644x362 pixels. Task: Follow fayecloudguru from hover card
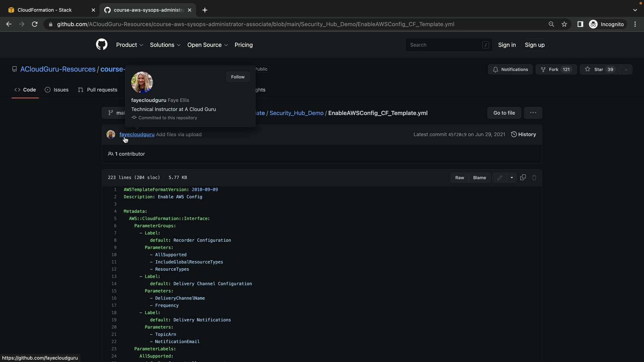(x=237, y=77)
